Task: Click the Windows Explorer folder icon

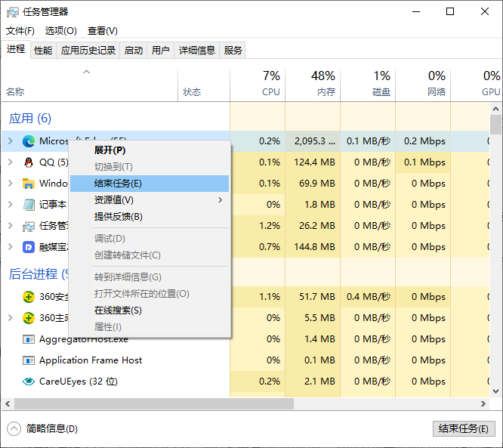Action: tap(29, 184)
